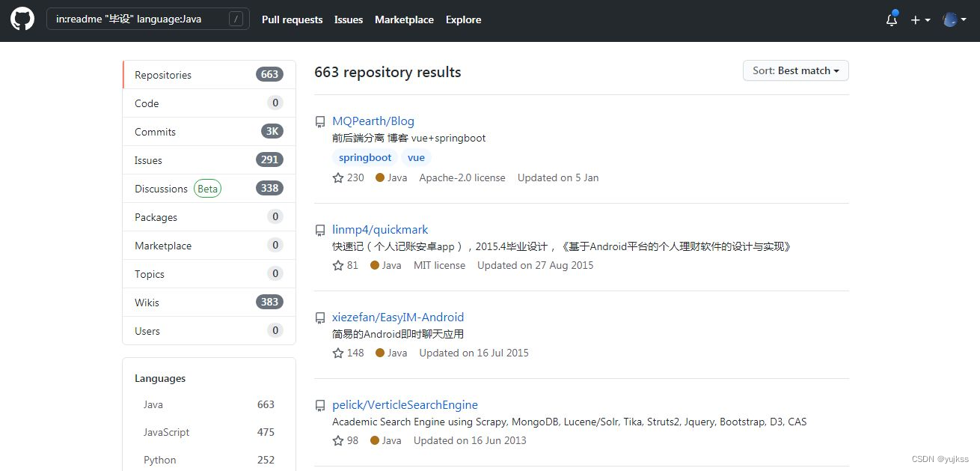The width and height of the screenshot is (980, 471).
Task: Select the Packages results filter
Action: coord(209,217)
